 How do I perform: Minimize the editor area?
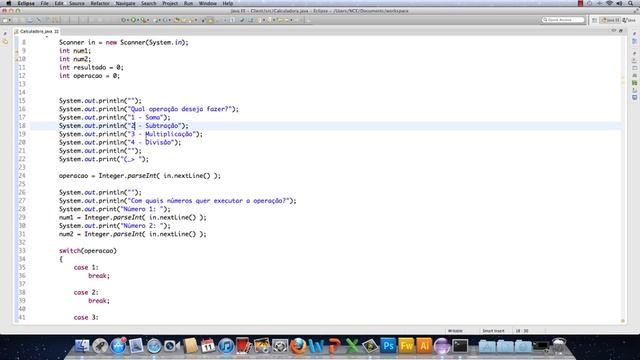coord(613,31)
